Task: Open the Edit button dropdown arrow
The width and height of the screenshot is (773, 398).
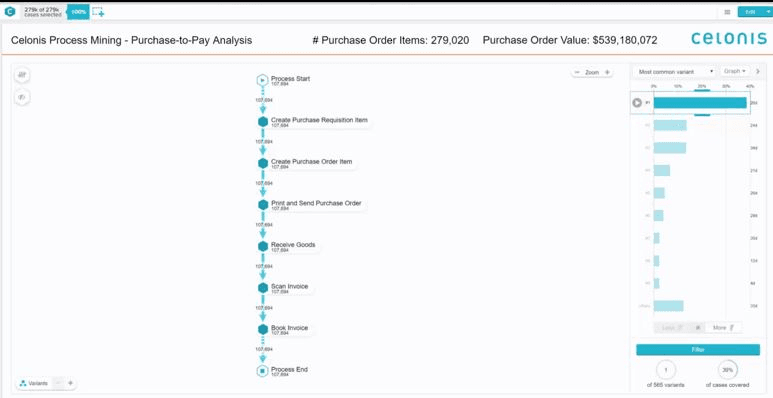Action: (768, 12)
